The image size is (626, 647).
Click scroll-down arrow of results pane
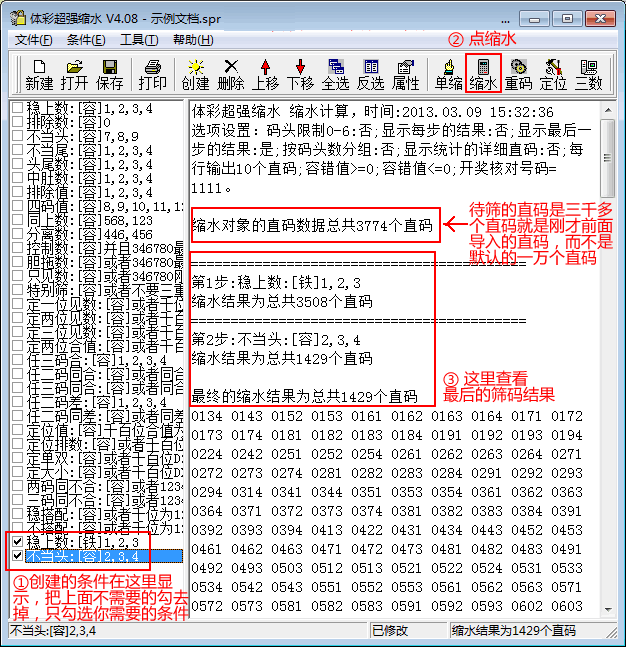tap(608, 609)
